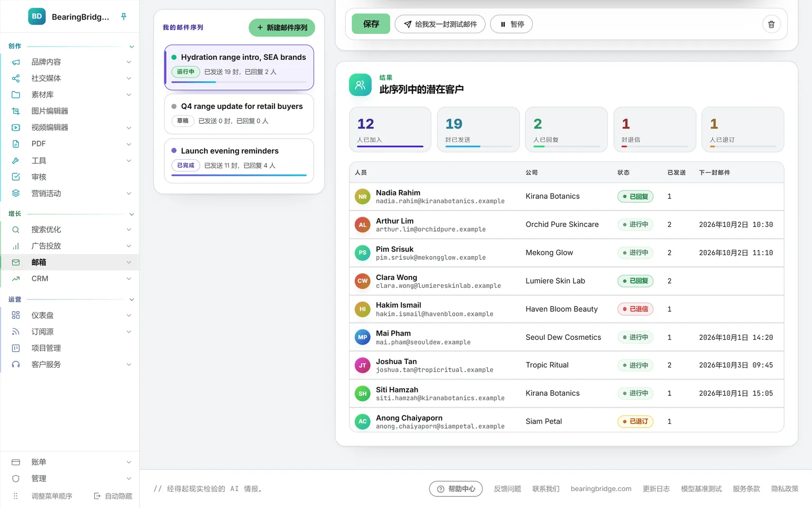Click the shield icon for 管理
812x508 pixels.
pos(16,478)
